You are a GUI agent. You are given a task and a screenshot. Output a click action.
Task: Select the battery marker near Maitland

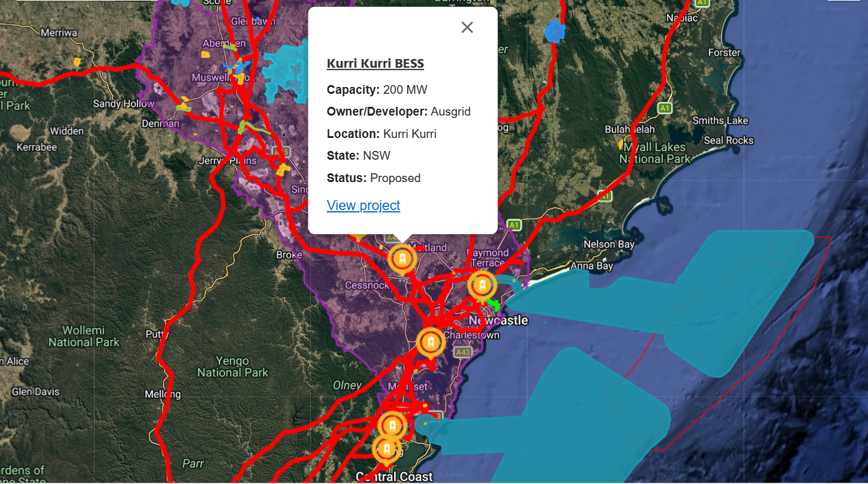[402, 258]
